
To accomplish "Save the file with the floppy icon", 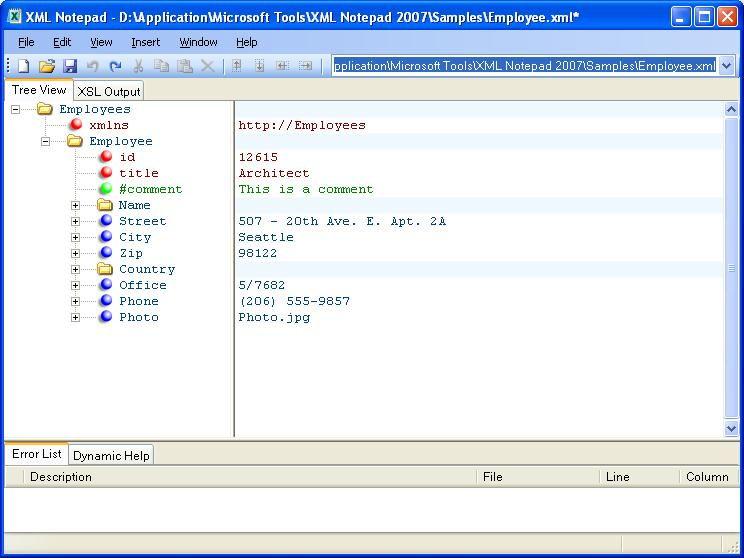I will (x=70, y=66).
